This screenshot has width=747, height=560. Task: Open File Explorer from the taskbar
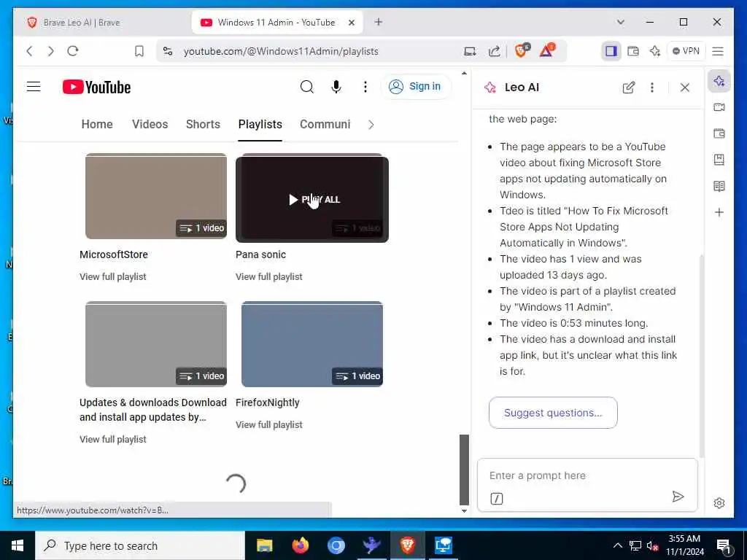point(264,545)
